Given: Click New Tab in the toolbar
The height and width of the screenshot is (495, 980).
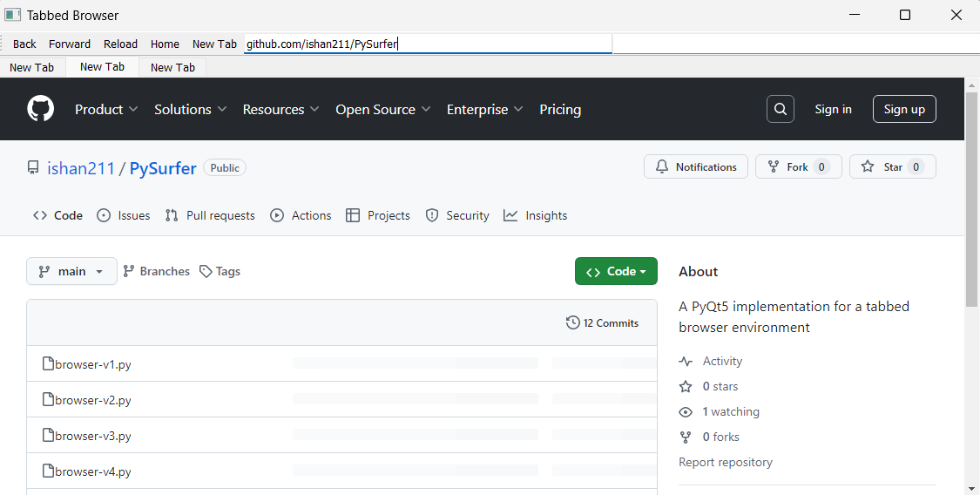Looking at the screenshot, I should [214, 44].
